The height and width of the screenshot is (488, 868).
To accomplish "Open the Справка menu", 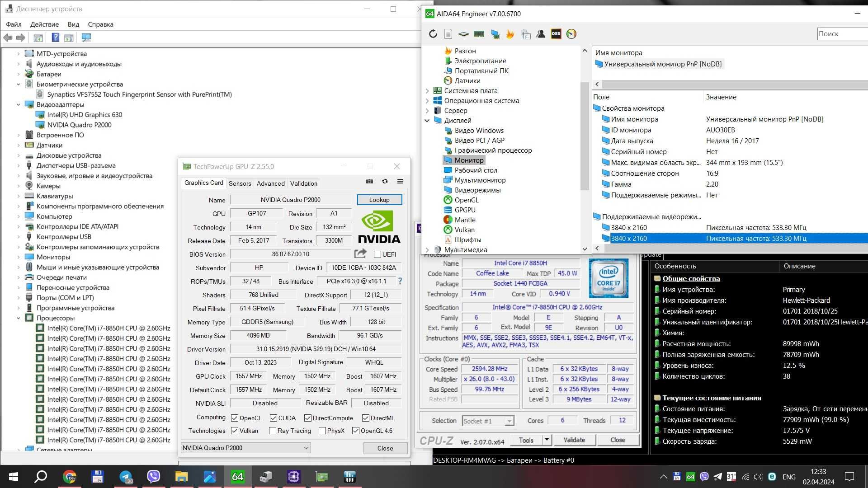I will click(100, 24).
